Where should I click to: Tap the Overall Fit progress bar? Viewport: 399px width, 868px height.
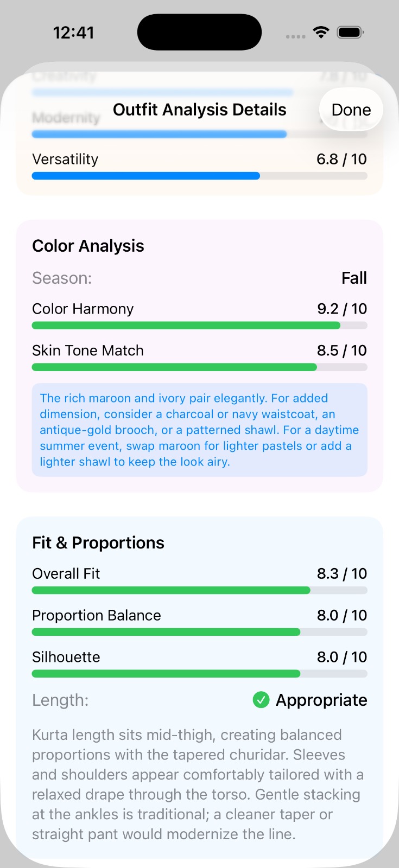coord(199,590)
